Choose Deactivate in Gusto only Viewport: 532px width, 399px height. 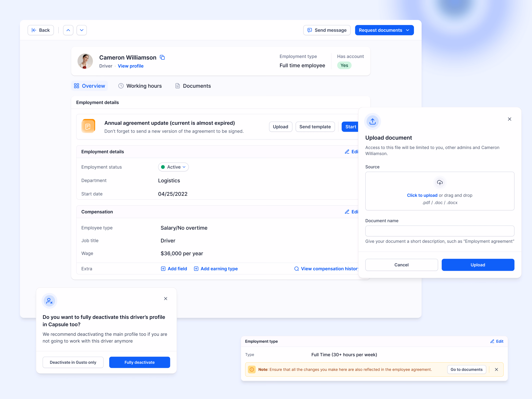point(73,362)
